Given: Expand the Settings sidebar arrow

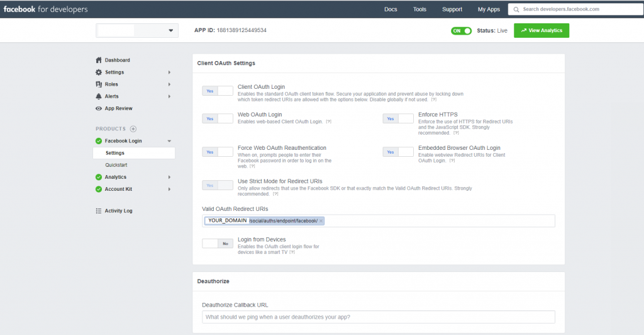Looking at the screenshot, I should click(169, 72).
